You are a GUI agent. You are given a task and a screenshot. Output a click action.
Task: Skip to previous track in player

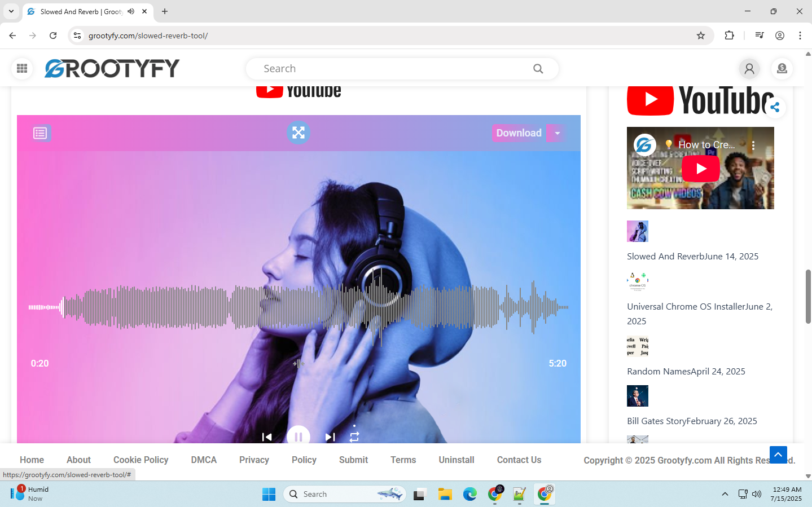click(267, 437)
